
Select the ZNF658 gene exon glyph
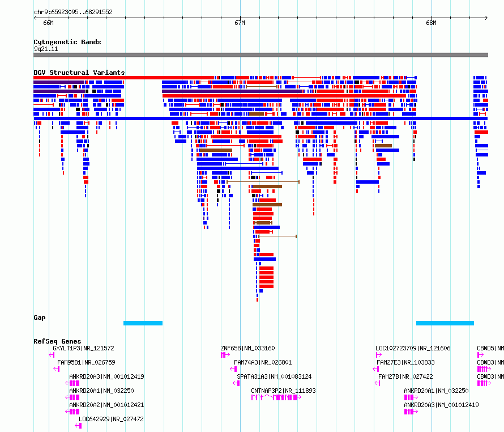225,355
